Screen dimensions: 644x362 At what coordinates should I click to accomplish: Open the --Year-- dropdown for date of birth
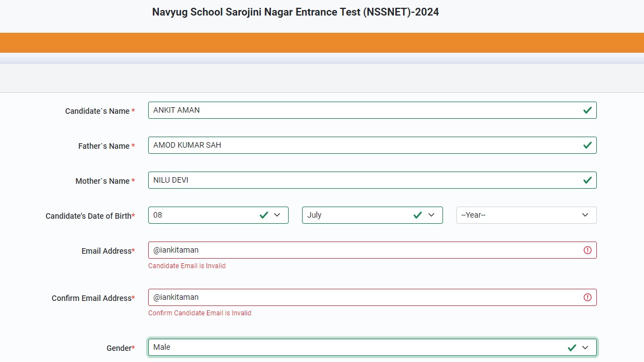[x=584, y=215]
